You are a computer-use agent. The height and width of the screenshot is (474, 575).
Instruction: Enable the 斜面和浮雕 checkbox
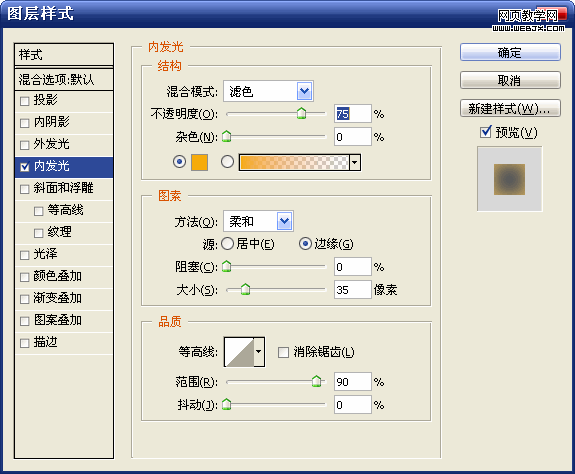tap(25, 189)
